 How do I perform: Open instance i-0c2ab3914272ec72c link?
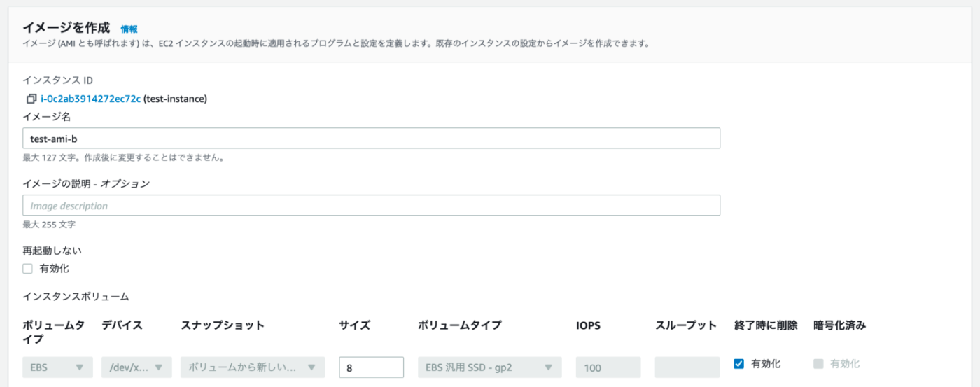click(x=90, y=99)
